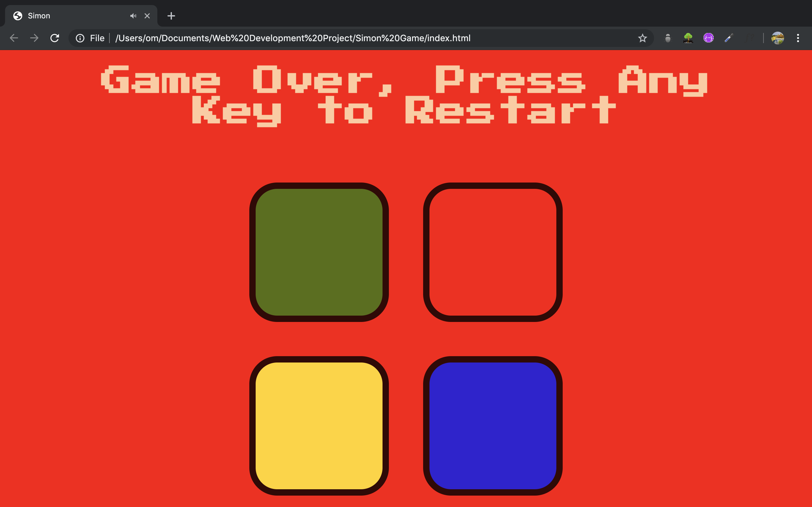Reload the Simon game page
The image size is (812, 507).
point(55,38)
